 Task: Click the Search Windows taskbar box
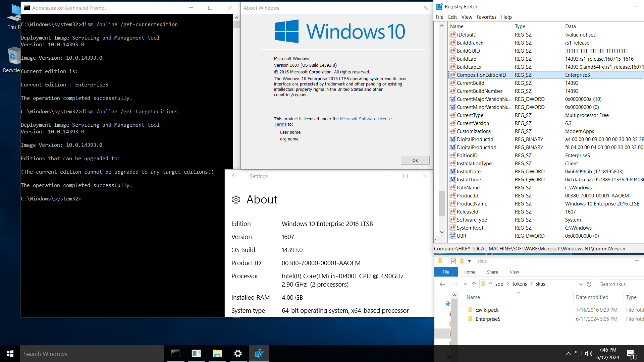92,354
